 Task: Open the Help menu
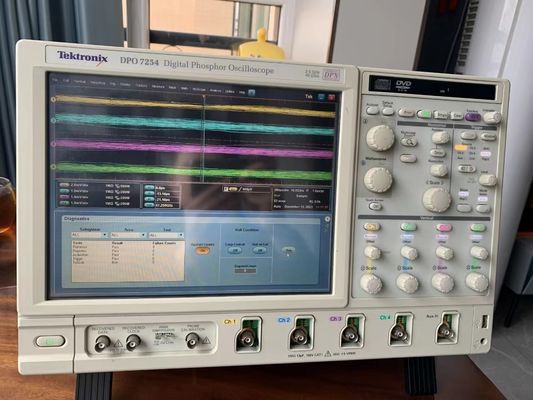tap(242, 91)
